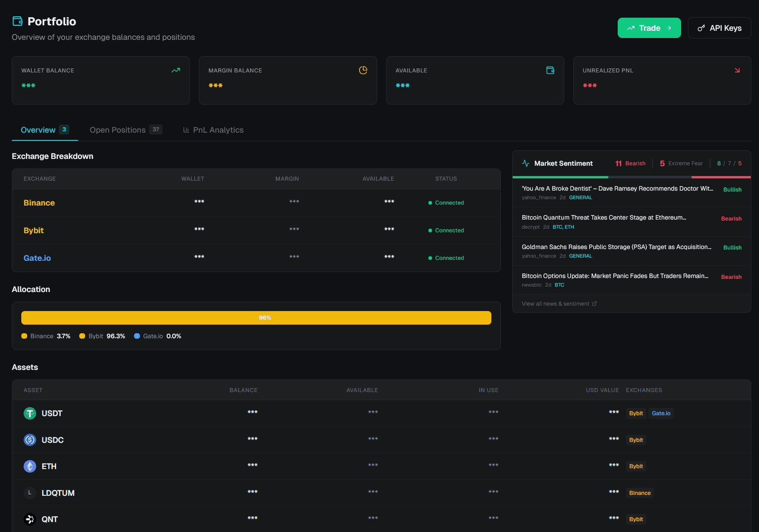Click Gate.io connected status dot
759x532 pixels.
tap(430, 258)
